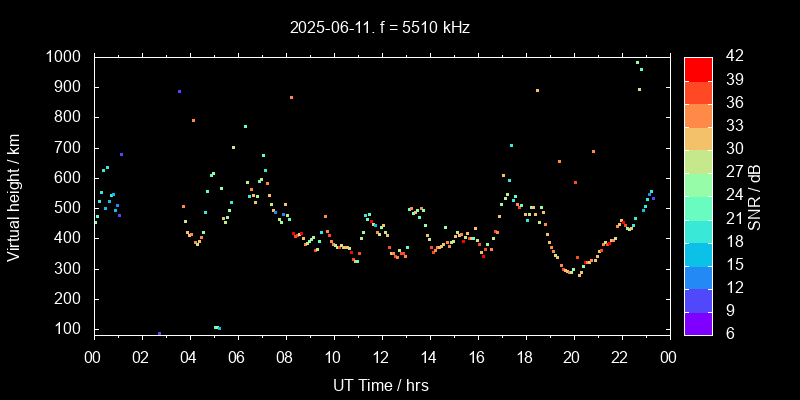Click the 'UT Time / hrs' axis label
The width and height of the screenshot is (800, 400).
[x=380, y=384]
